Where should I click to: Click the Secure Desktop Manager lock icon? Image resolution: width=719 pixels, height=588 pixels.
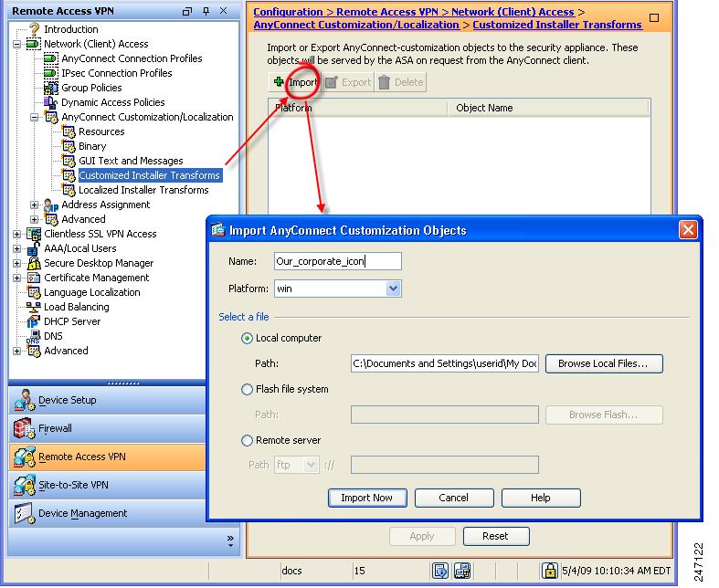34,263
